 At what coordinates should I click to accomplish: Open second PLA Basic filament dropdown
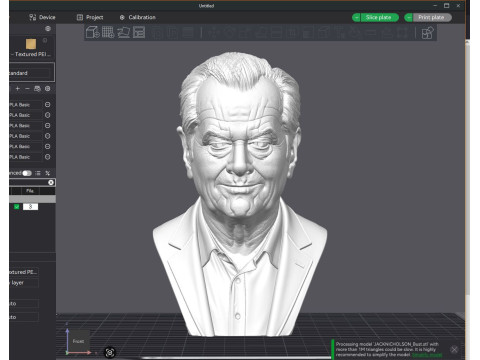pos(26,115)
